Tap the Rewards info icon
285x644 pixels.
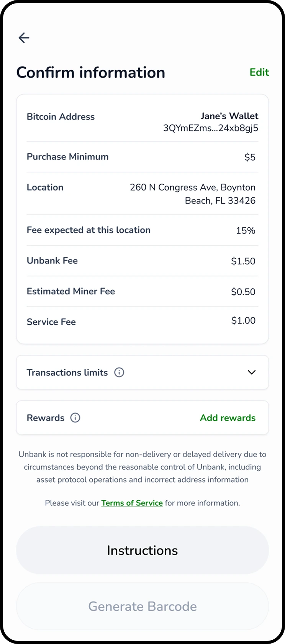[75, 418]
